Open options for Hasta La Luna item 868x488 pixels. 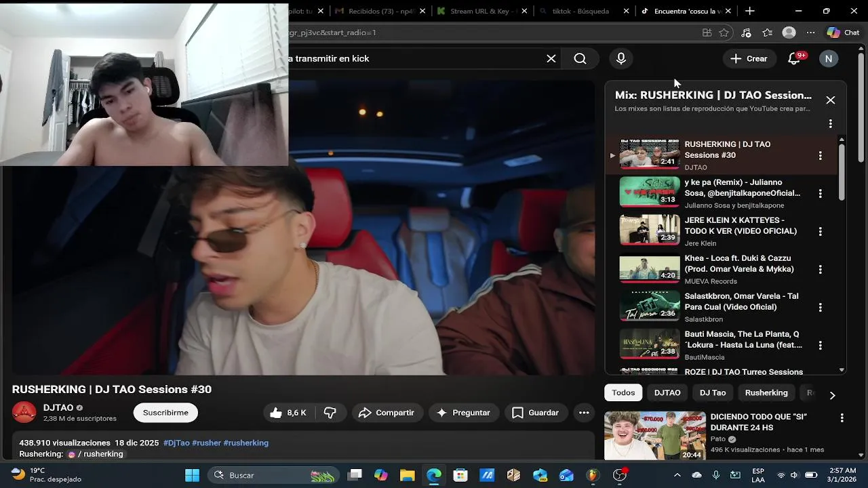tap(820, 346)
